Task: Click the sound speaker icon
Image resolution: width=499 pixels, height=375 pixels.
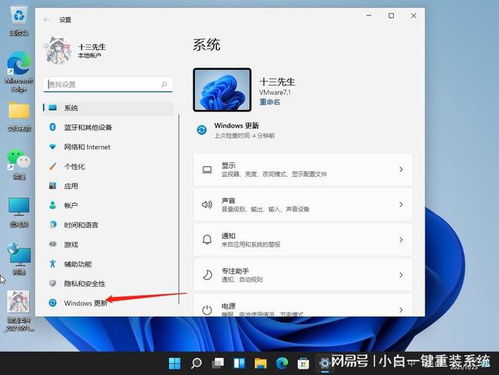Action: (x=207, y=204)
